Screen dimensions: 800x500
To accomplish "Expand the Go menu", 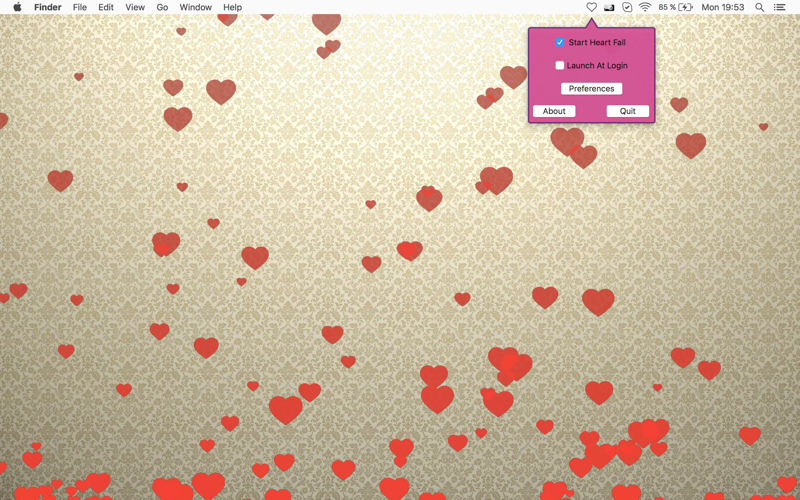I will click(162, 7).
